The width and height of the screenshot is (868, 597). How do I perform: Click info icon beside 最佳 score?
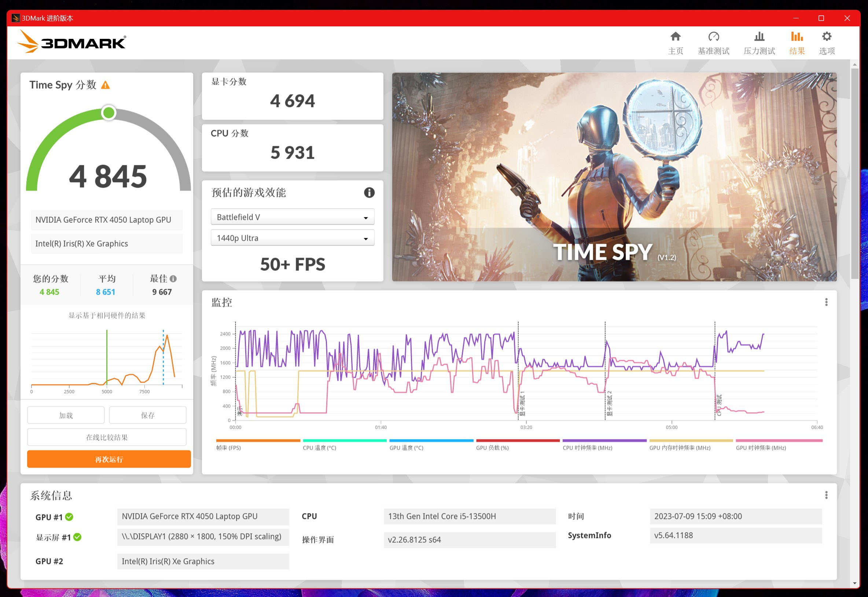[x=173, y=279]
